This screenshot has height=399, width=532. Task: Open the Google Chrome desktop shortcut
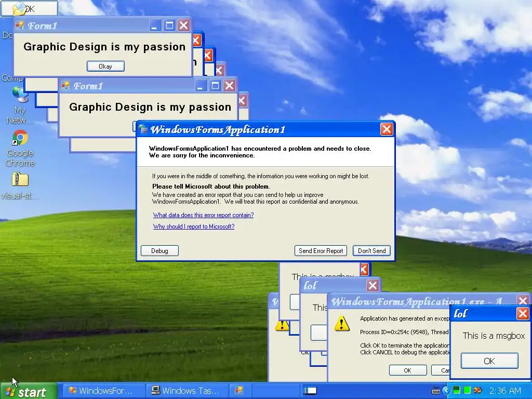tap(20, 149)
